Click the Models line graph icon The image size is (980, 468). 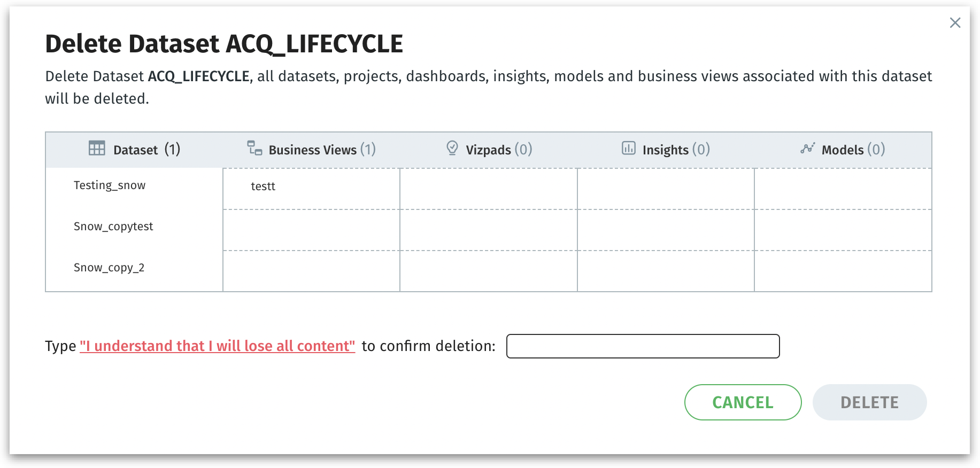click(808, 148)
